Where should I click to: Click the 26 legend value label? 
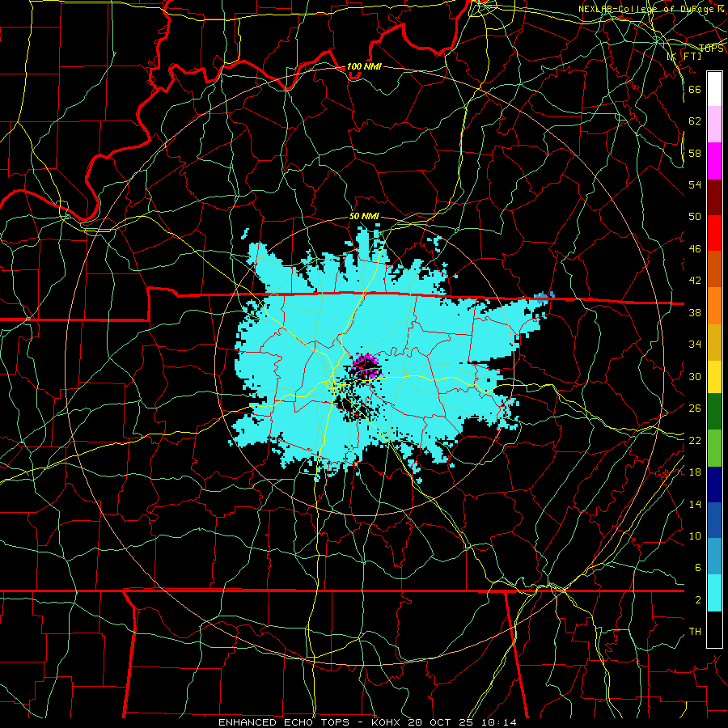695,408
